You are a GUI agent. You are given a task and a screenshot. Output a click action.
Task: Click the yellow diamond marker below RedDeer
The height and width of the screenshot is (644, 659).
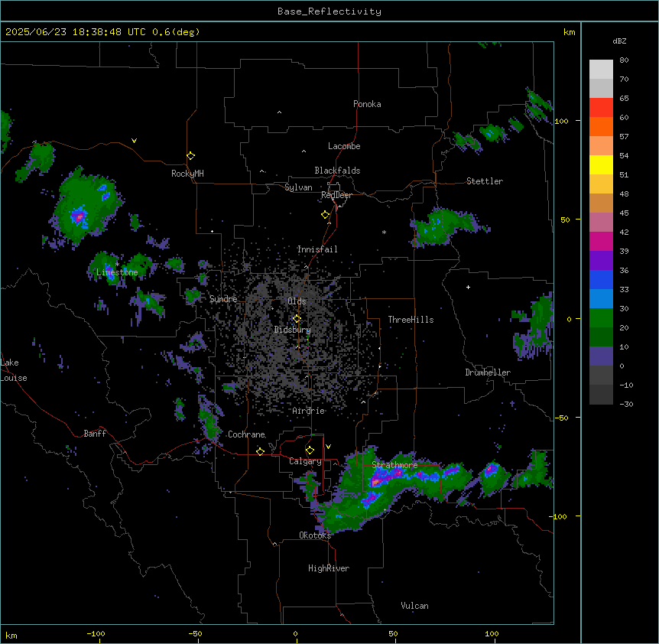point(325,215)
